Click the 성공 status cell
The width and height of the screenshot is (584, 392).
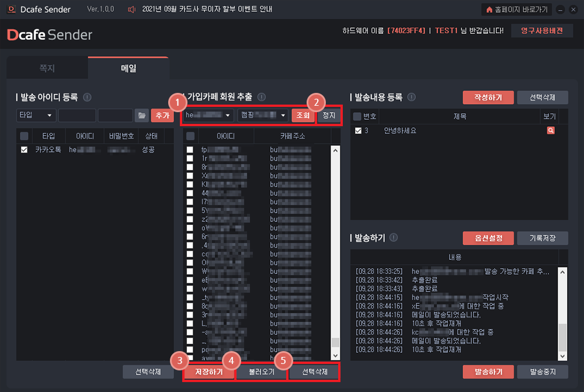[148, 150]
